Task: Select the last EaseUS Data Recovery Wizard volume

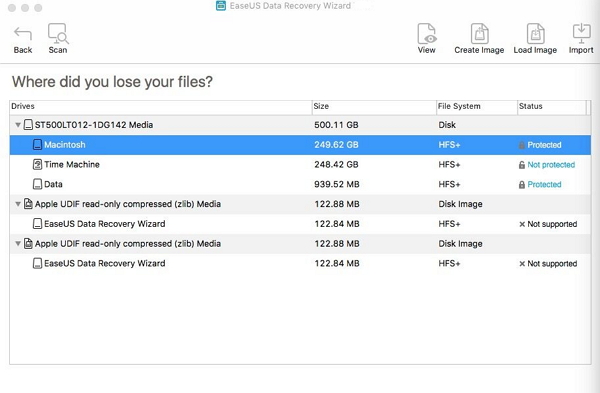Action: (300, 264)
